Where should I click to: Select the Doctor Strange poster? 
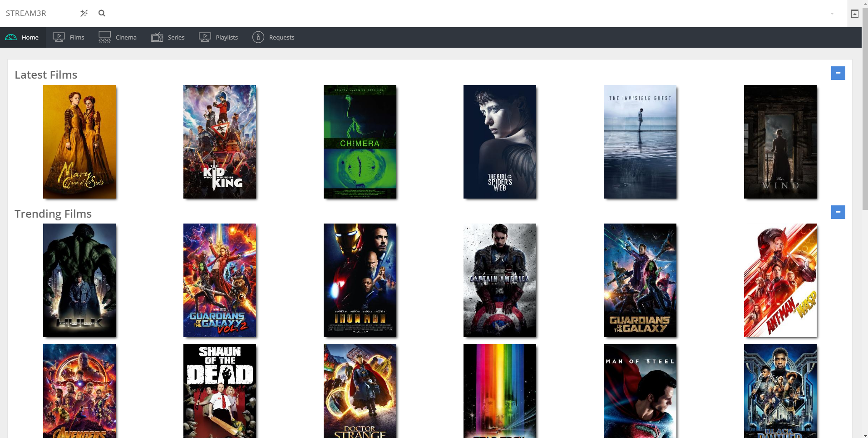pyautogui.click(x=360, y=391)
